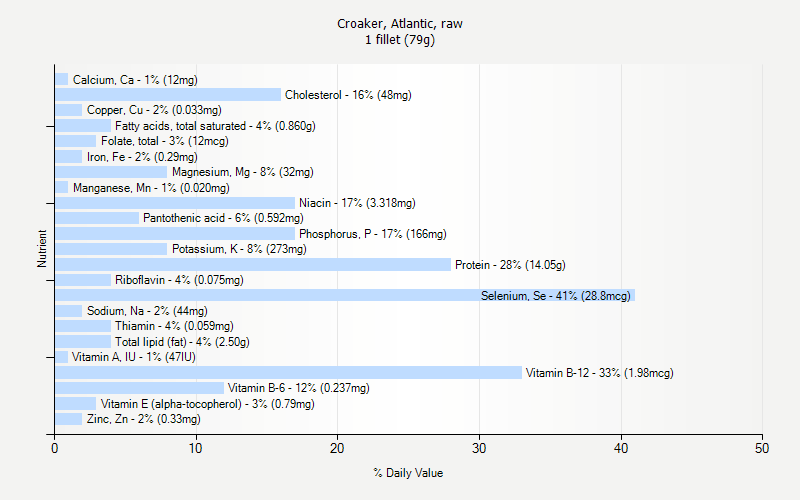This screenshot has height=500, width=800.
Task: Select the 'Protein - 28% (14.05g)' label
Action: tap(510, 265)
